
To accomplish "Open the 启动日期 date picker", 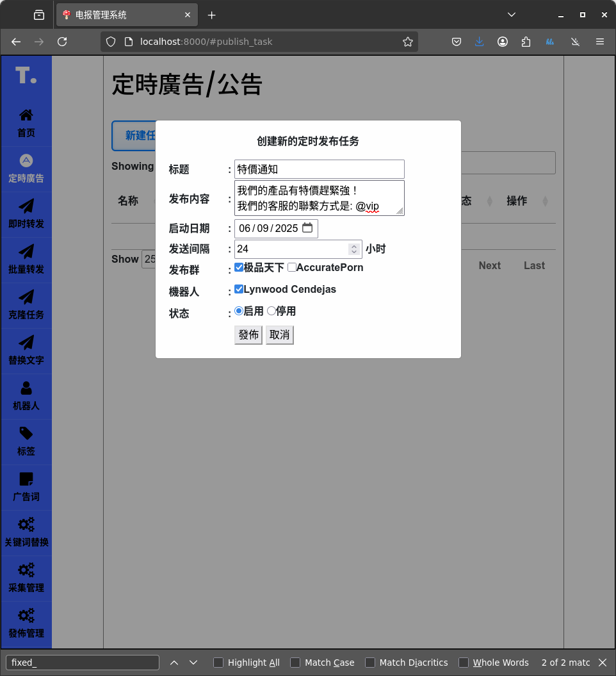I will [x=308, y=227].
